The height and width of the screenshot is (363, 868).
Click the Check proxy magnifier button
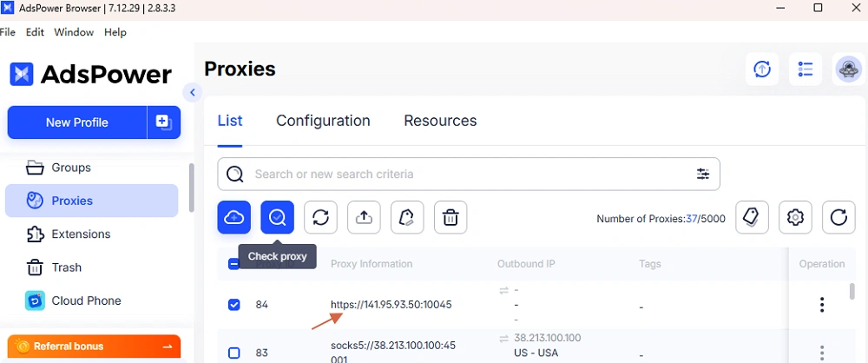click(278, 217)
